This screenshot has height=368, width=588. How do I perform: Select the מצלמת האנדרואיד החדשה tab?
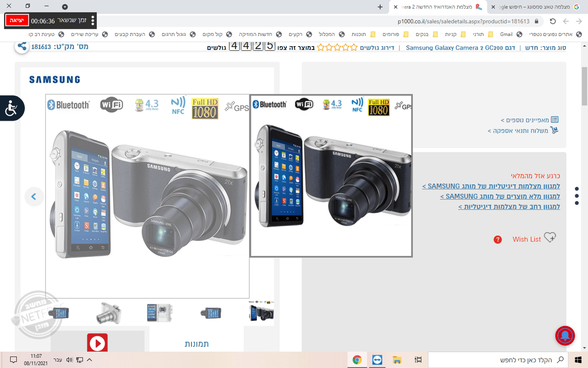click(x=439, y=7)
